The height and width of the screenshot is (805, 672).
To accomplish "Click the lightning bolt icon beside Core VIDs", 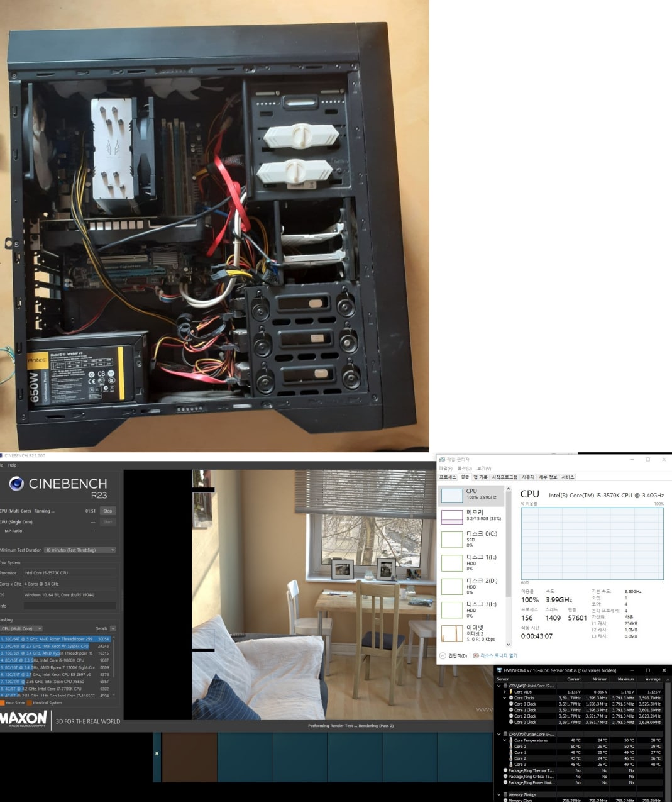I will coord(511,692).
